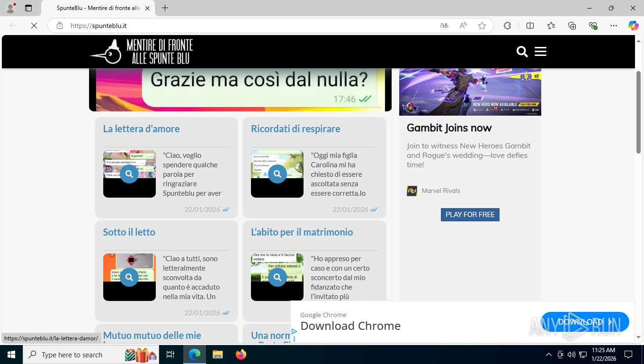Open the Favorites list icon
The width and height of the screenshot is (644, 364).
point(551,26)
